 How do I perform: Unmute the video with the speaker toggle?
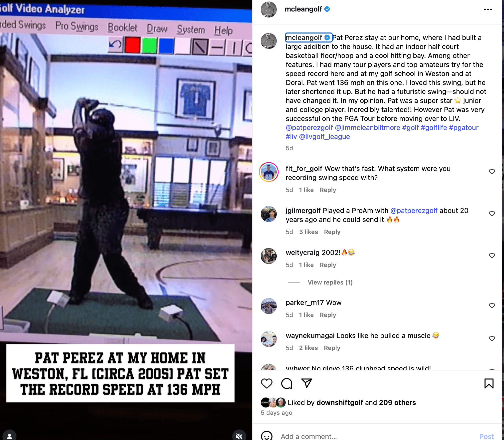pyautogui.click(x=239, y=436)
